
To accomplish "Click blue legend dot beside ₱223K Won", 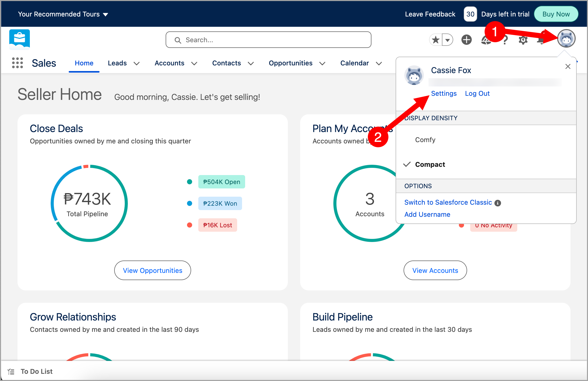I will coord(190,203).
